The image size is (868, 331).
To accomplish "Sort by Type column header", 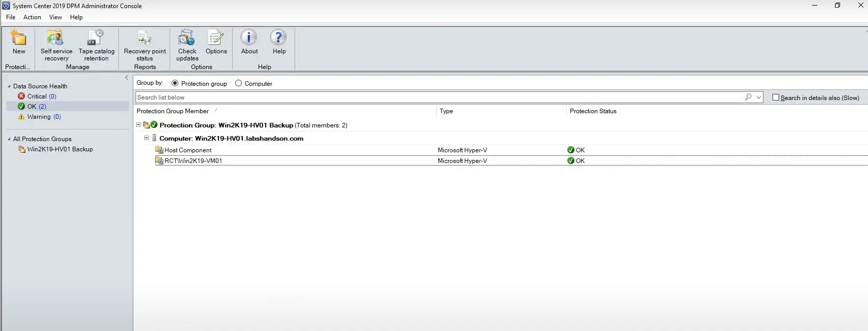I will 446,111.
